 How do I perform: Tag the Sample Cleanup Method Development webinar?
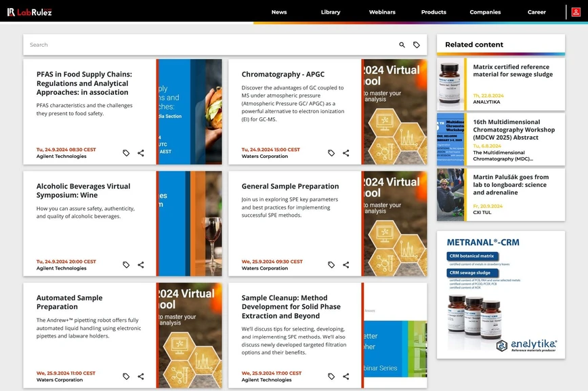(x=331, y=376)
